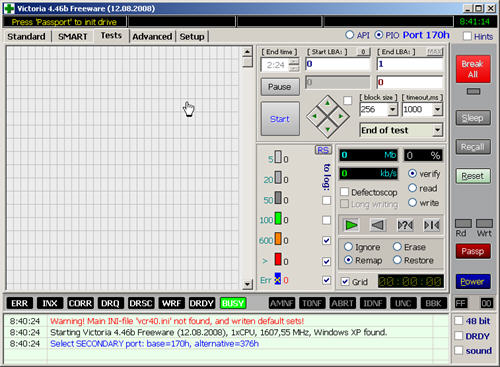Click the Pause button

280,87
